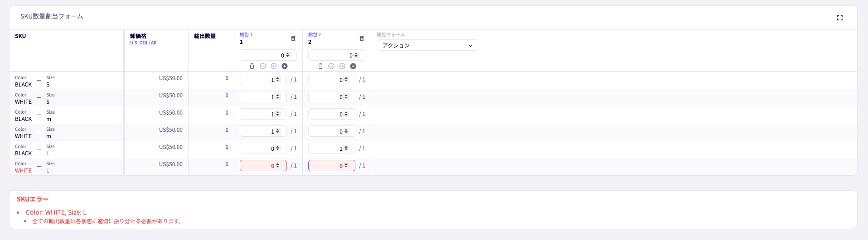Viewport: 868px width, 240px height.
Task: Click the 梱包 2 header quantity stepper arrows
Action: tap(356, 55)
